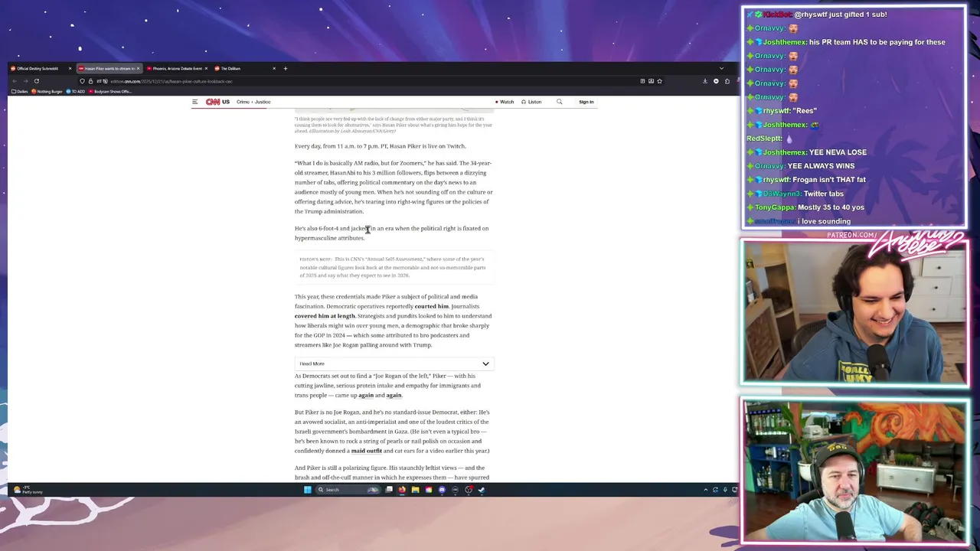Follow the 'courted him' article link
Viewport: 980px width, 551px height.
tap(432, 306)
